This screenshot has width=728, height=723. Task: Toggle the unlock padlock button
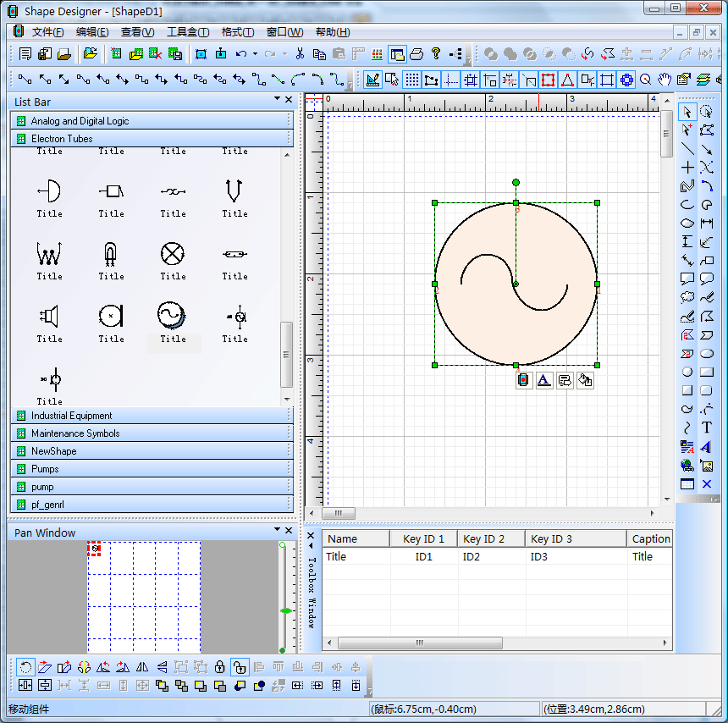[x=240, y=667]
